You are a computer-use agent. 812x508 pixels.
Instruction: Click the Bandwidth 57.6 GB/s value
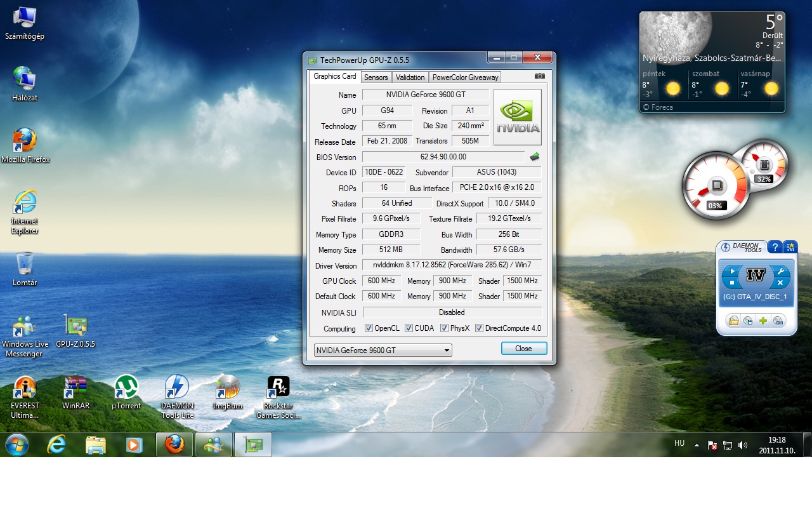pyautogui.click(x=509, y=250)
